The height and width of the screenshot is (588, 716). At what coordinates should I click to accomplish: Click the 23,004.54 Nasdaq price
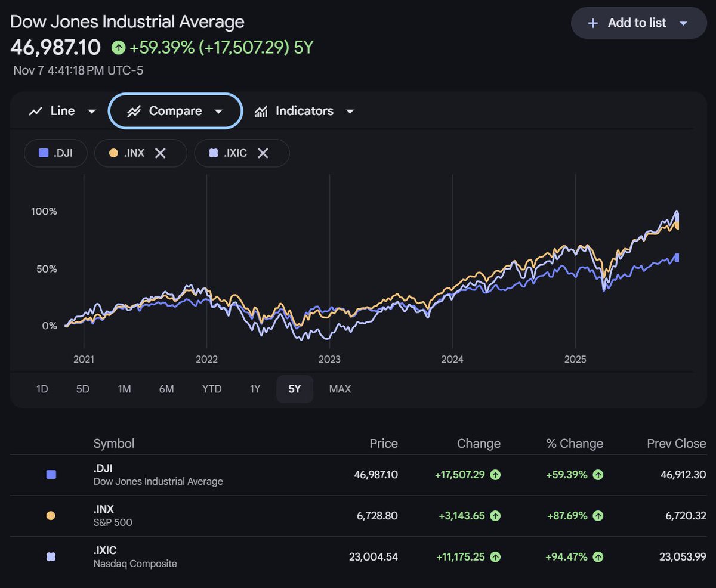tap(374, 557)
